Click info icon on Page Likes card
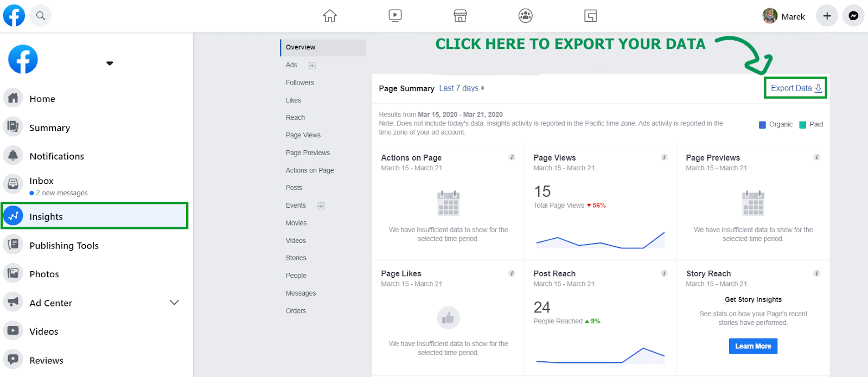Screen dimensions: 868x377 (x=512, y=273)
